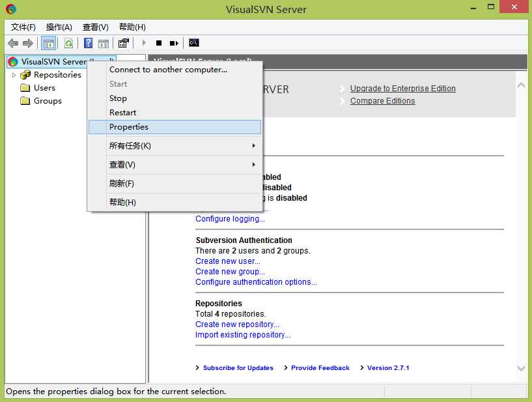Click the show/hide action pane icon
The width and height of the screenshot is (532, 402).
coord(104,43)
